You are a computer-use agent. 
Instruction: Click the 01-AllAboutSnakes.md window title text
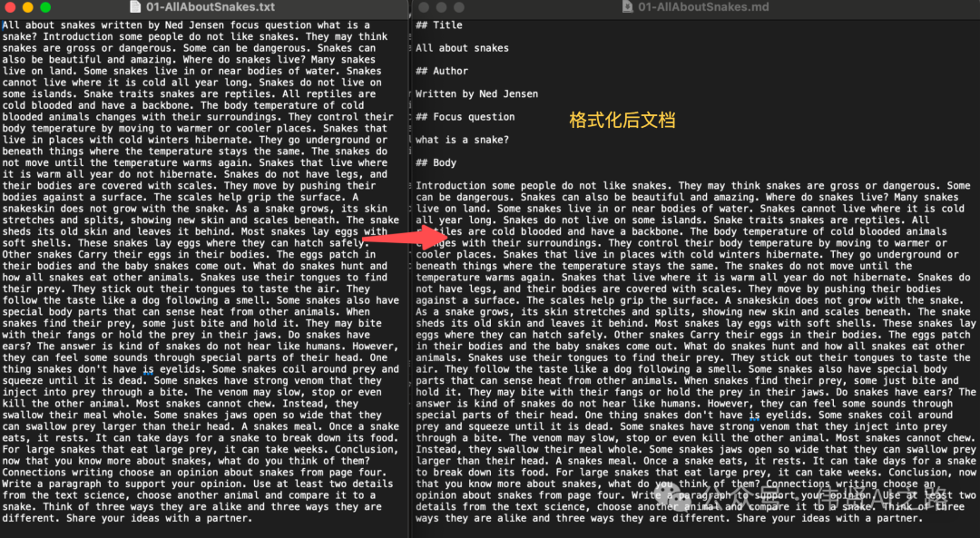(703, 7)
